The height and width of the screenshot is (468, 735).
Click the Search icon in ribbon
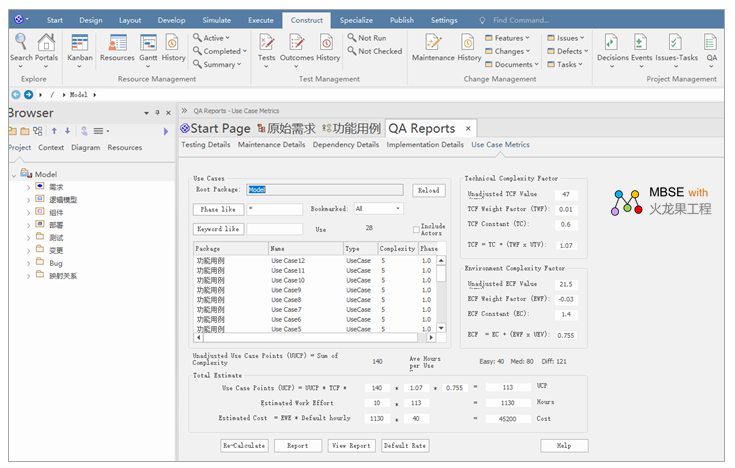click(21, 42)
